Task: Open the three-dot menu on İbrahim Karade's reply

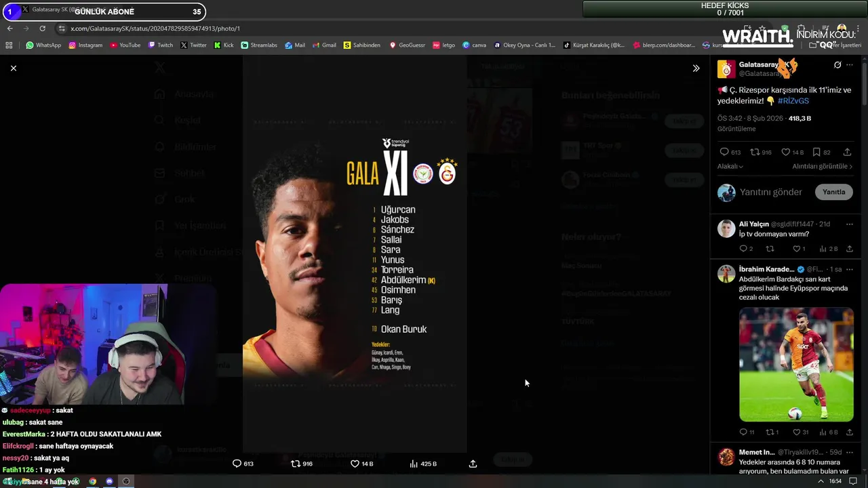Action: click(850, 269)
